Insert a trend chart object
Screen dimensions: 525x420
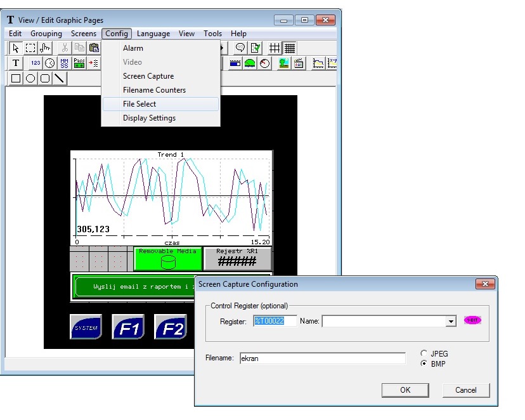click(318, 63)
